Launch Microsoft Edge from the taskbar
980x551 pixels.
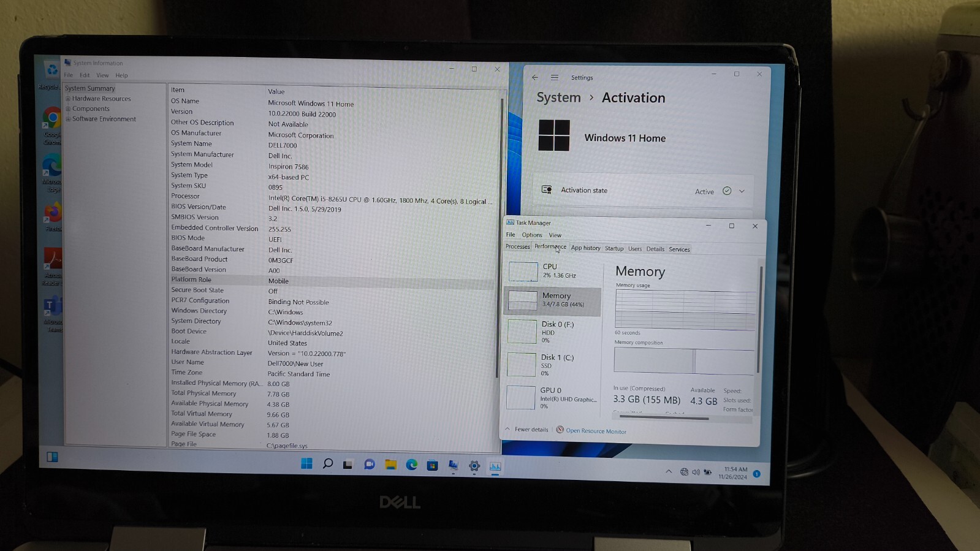coord(411,465)
